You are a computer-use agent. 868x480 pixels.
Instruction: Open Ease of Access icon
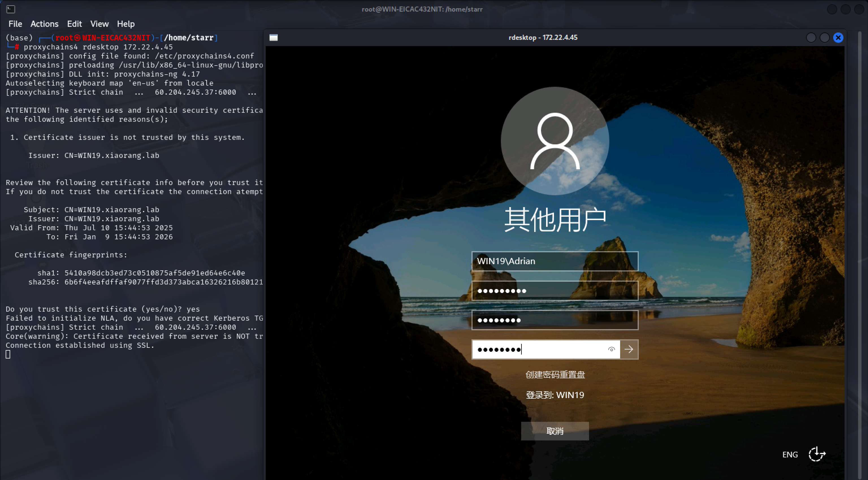tap(817, 454)
